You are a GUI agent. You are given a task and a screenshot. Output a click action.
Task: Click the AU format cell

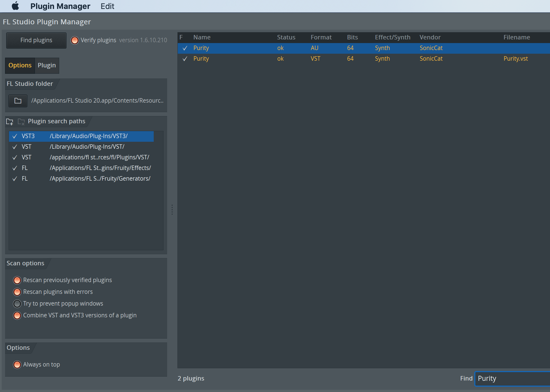(314, 48)
